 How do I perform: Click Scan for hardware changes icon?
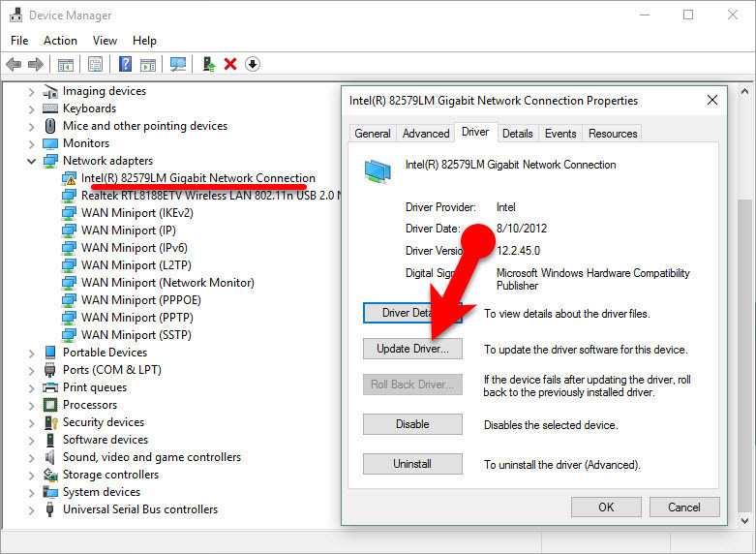[x=178, y=64]
